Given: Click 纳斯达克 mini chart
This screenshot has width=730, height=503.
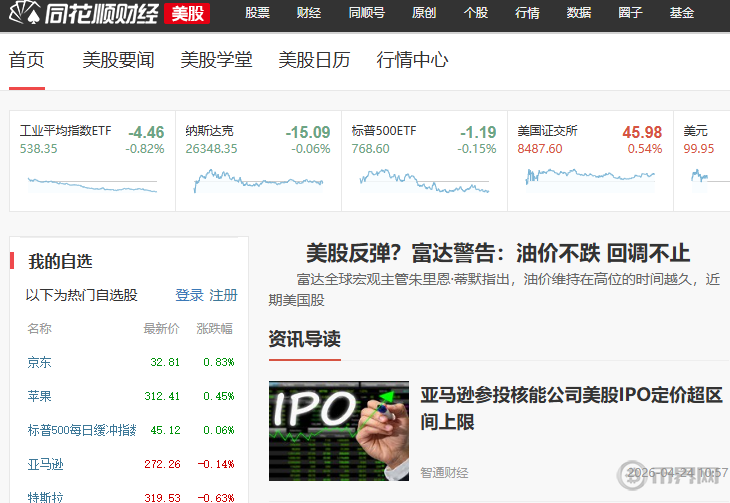Looking at the screenshot, I should pyautogui.click(x=258, y=181).
